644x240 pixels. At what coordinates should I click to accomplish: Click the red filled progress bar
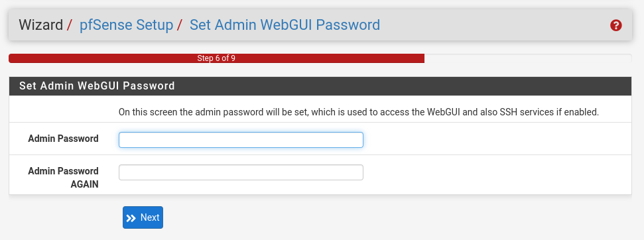(216, 58)
